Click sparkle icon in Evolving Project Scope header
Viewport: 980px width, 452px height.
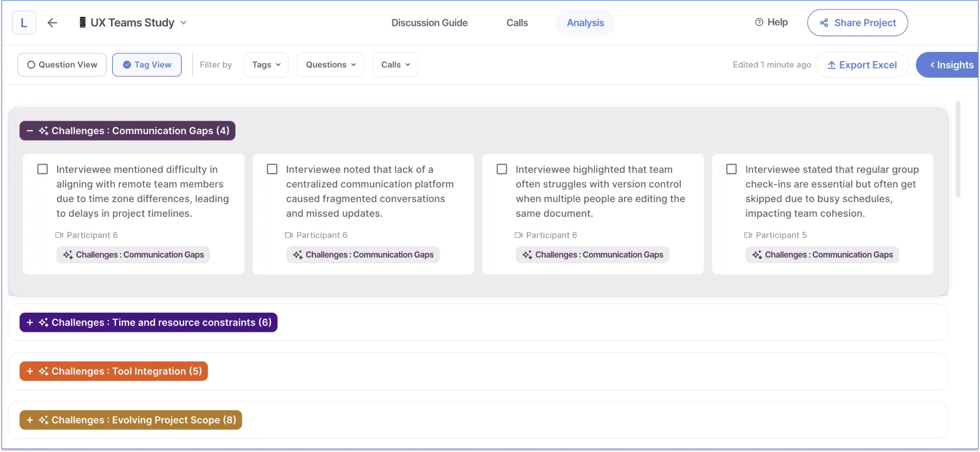click(44, 420)
